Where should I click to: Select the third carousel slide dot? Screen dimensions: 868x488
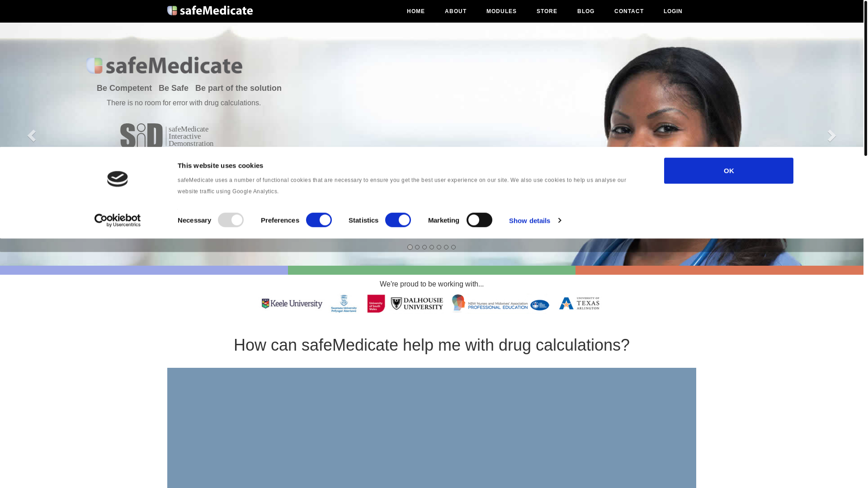tap(425, 247)
